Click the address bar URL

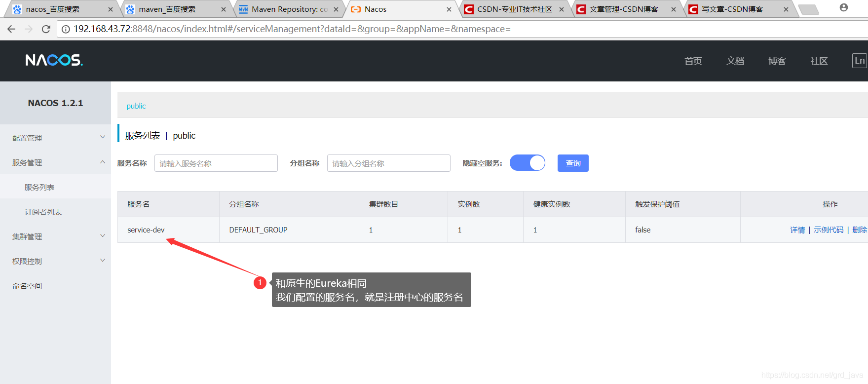coord(292,29)
